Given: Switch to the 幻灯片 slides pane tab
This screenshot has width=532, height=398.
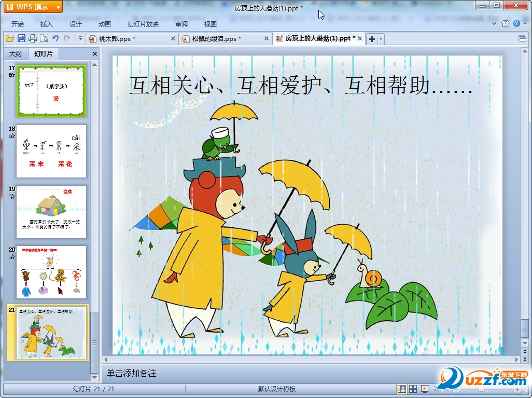Looking at the screenshot, I should [x=44, y=53].
